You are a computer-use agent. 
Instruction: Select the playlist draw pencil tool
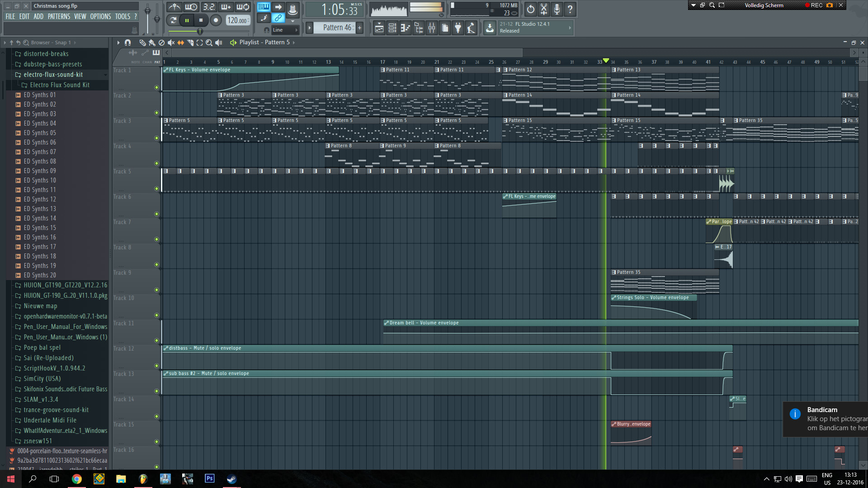(x=142, y=42)
